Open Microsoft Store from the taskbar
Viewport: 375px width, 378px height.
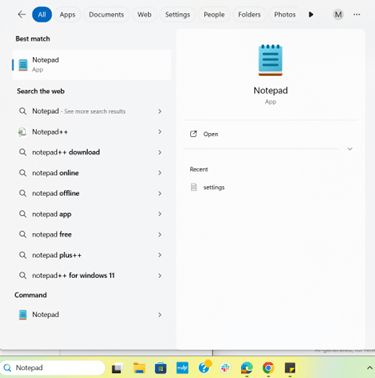pos(161,368)
